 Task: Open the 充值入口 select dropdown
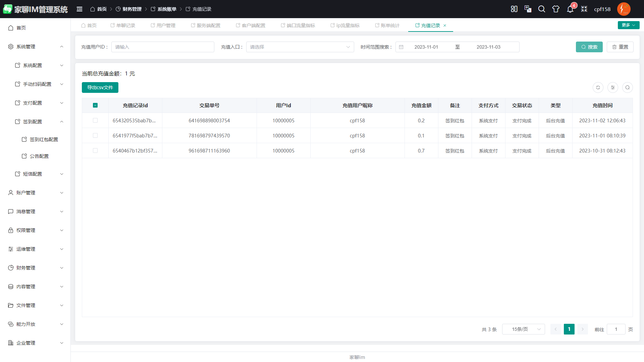(x=300, y=47)
